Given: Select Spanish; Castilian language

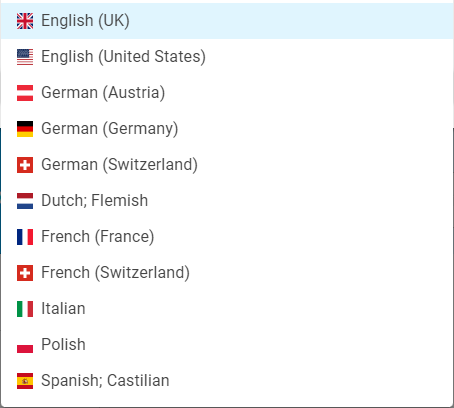Looking at the screenshot, I should (x=227, y=381).
